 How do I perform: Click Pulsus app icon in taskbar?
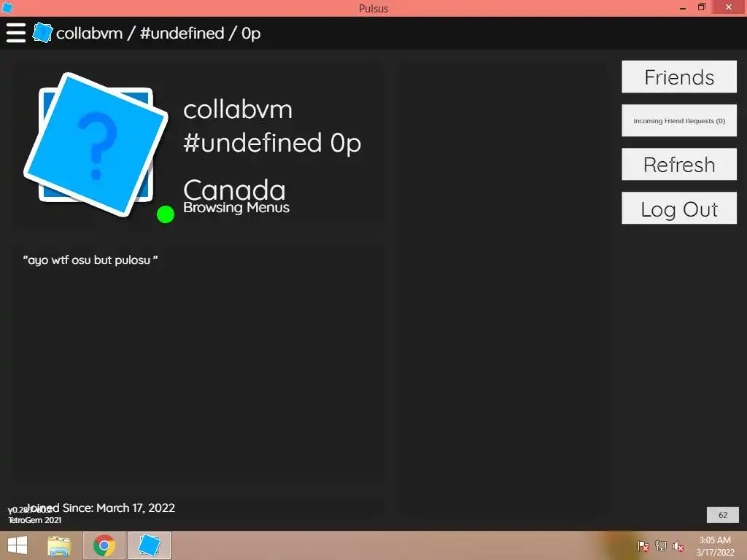point(149,545)
